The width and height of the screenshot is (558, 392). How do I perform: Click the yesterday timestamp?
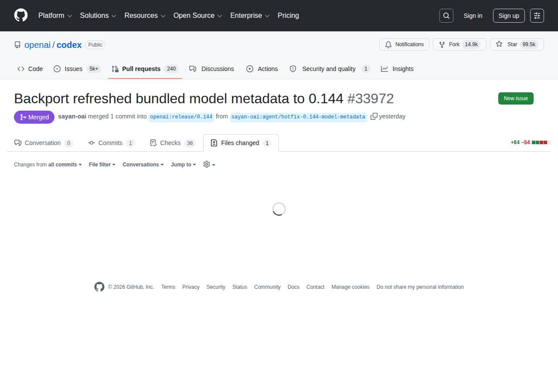pos(392,116)
